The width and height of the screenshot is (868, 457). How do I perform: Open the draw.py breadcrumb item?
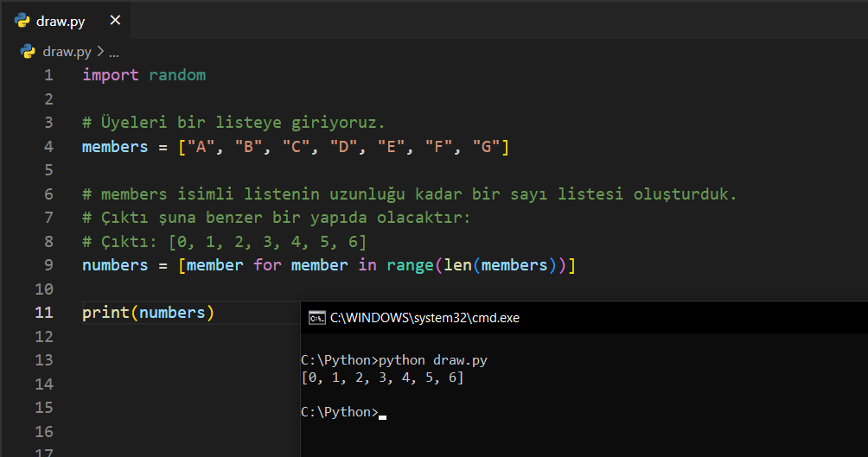[x=67, y=51]
